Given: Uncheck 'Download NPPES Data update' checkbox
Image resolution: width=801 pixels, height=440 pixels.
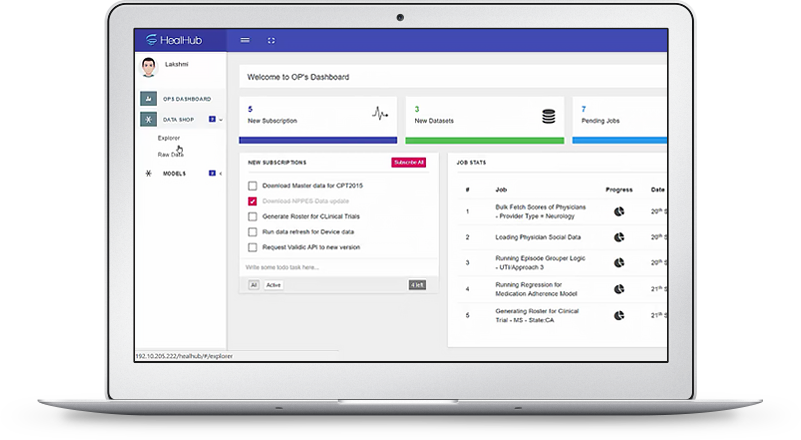Looking at the screenshot, I should [252, 201].
